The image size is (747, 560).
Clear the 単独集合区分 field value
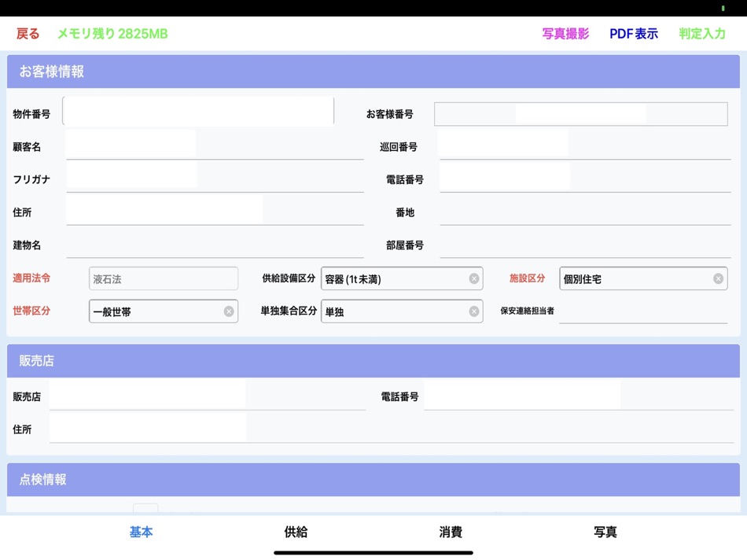[x=474, y=311]
